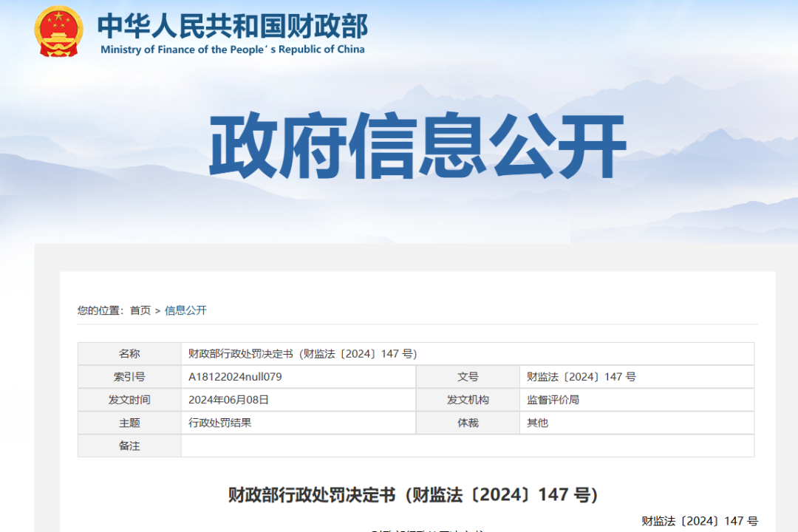Go to 首页 in the breadcrumb
Viewport: 798px width, 532px height.
pyautogui.click(x=140, y=310)
